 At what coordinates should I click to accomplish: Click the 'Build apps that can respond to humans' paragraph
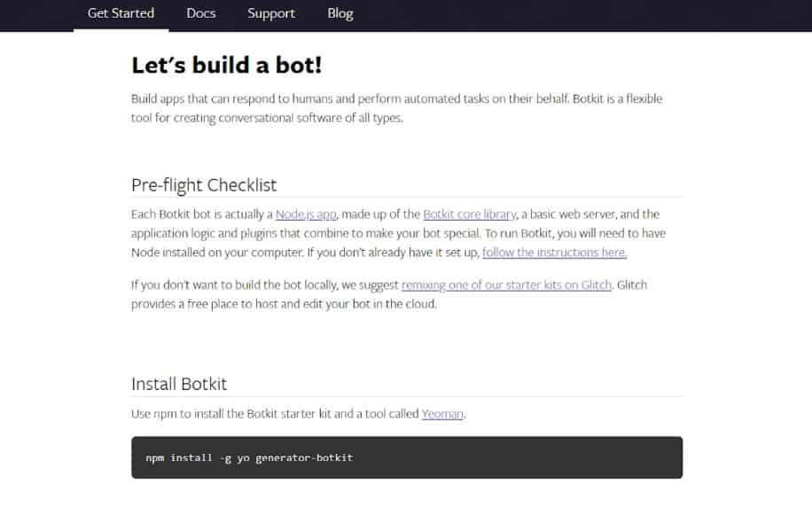pyautogui.click(x=396, y=108)
